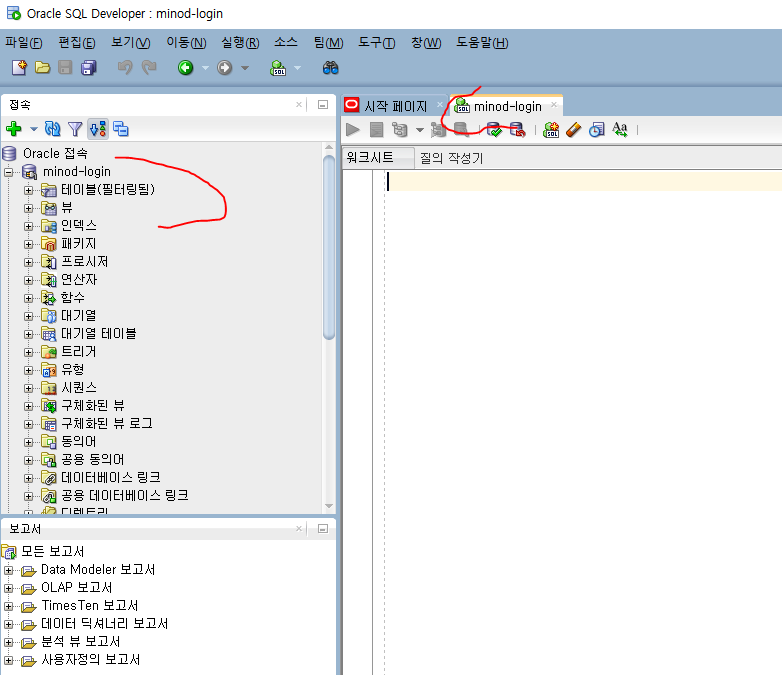Open SQL Worksheet icon in main toolbar
Screen dimensions: 782x675
[278, 67]
